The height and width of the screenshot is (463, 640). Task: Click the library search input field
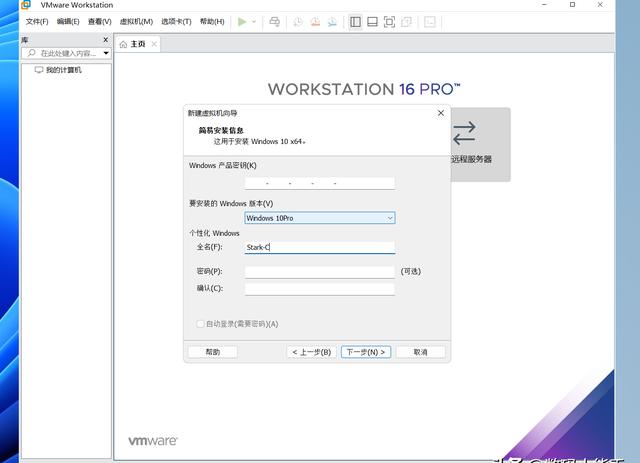click(x=68, y=53)
